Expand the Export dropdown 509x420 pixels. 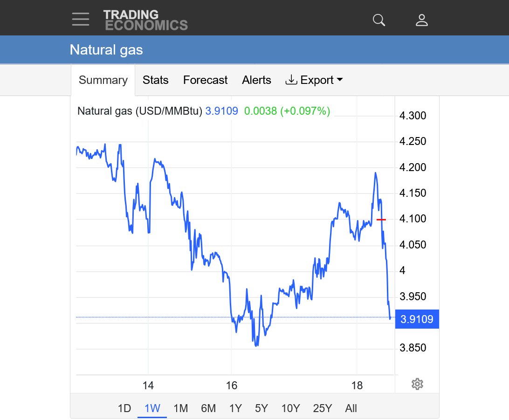(314, 80)
